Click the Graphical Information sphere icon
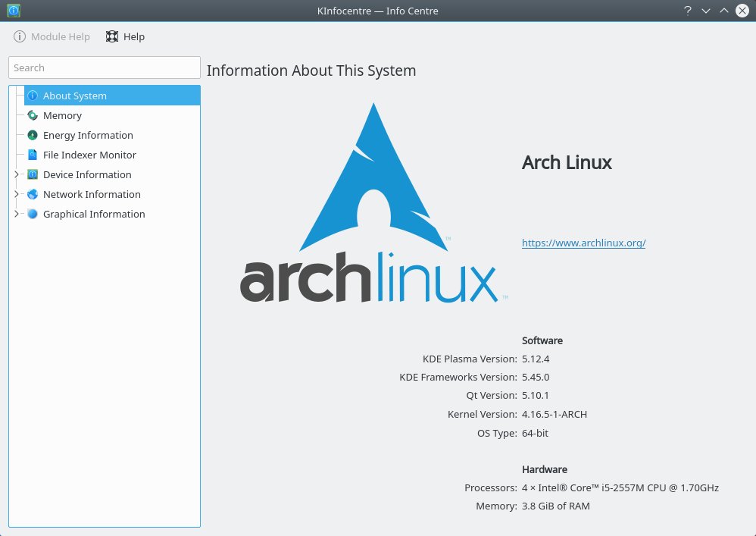756x536 pixels. click(33, 214)
